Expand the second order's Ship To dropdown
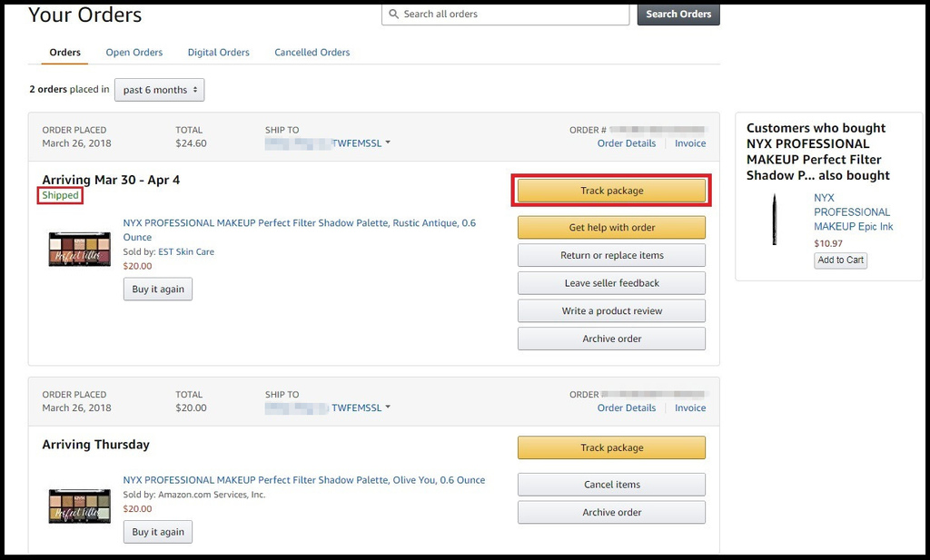930x560 pixels. point(388,408)
